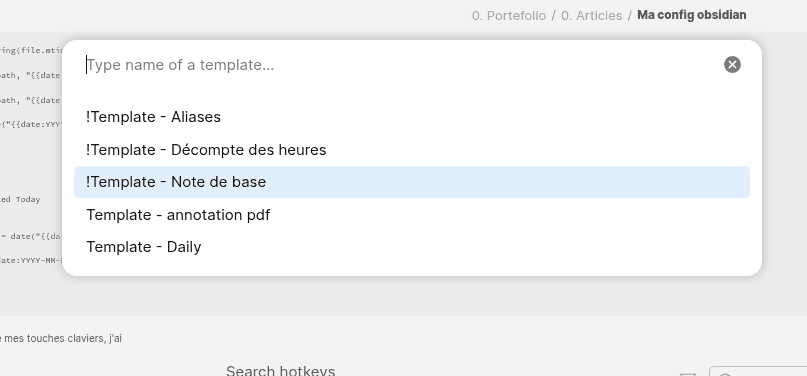The width and height of the screenshot is (807, 376).
Task: Click the 'Search hotkeys' heading text
Action: tap(280, 370)
